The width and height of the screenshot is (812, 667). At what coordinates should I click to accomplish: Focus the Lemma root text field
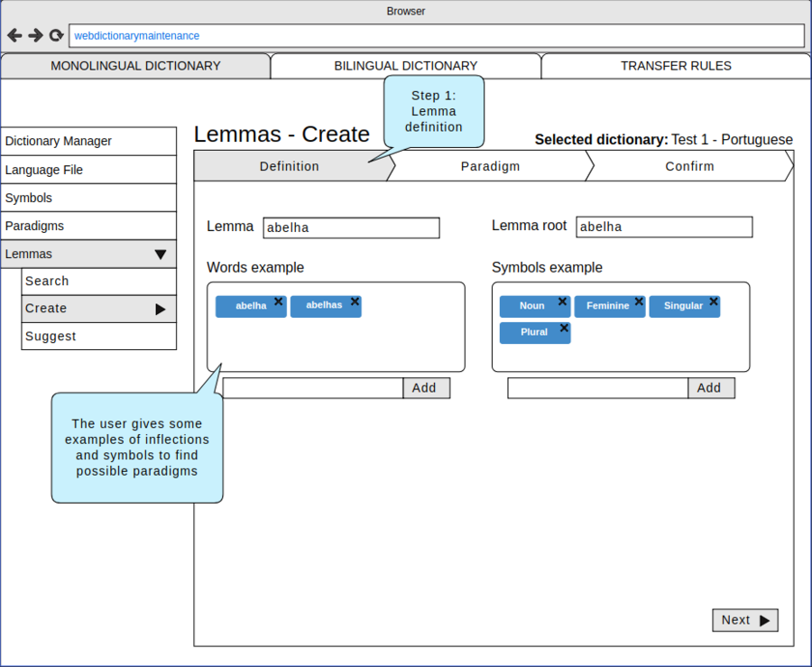pos(664,227)
